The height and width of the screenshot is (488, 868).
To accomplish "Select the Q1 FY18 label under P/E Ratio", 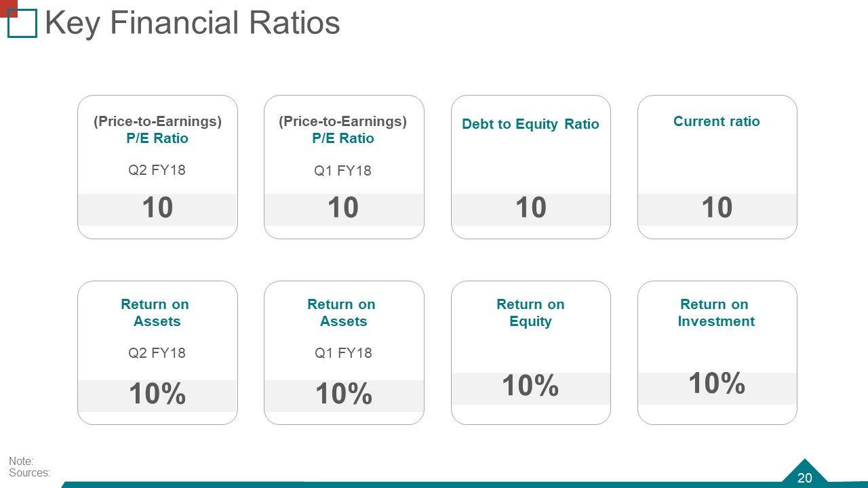I will (342, 171).
